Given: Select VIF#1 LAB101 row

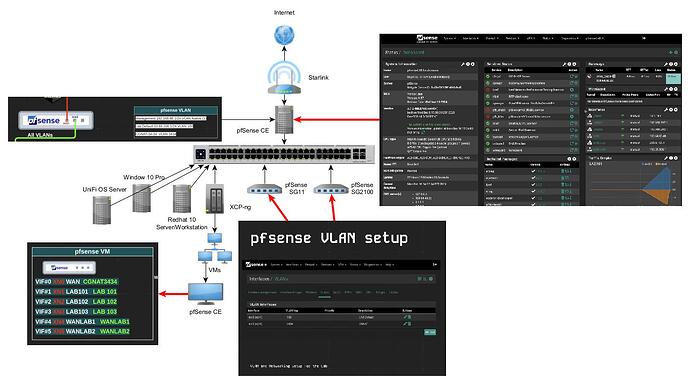Looking at the screenshot, I should coord(76,292).
